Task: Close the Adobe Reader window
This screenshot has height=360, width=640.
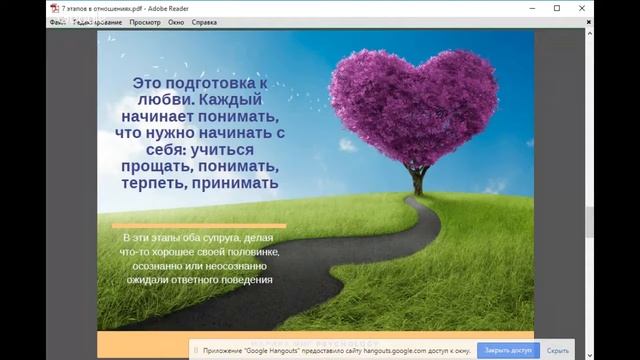Action: click(x=582, y=8)
